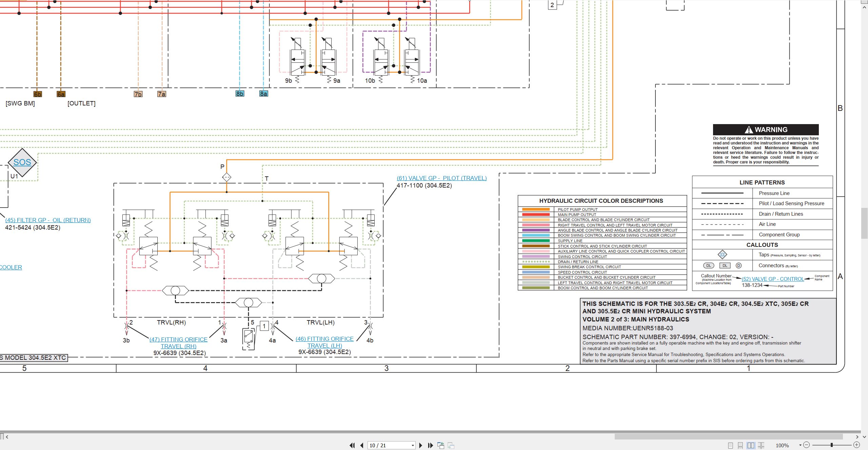
Task: Click the horizontal scroll right arrow
Action: (x=857, y=437)
